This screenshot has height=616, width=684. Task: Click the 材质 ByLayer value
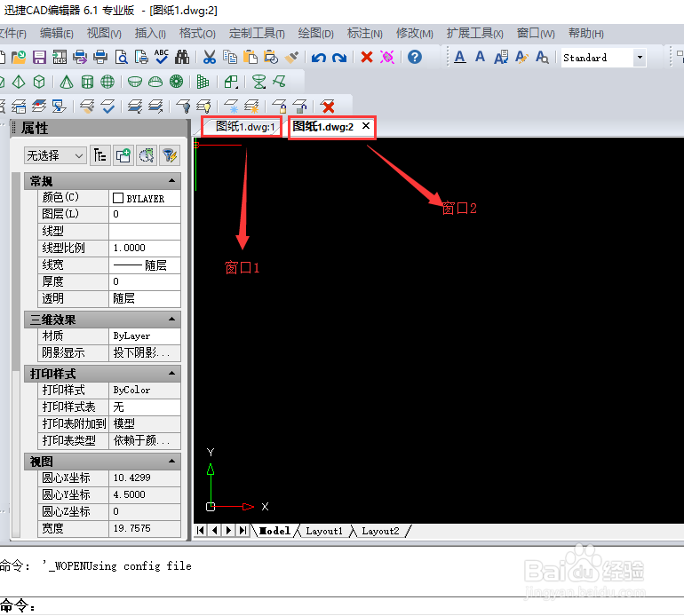pos(145,336)
